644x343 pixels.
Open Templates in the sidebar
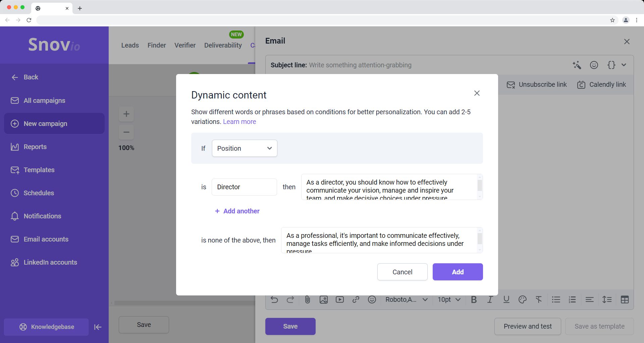point(39,170)
